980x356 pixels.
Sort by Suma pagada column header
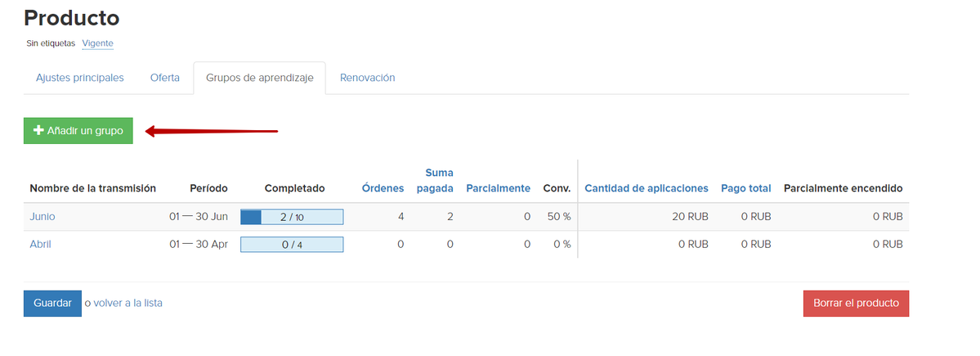(435, 181)
